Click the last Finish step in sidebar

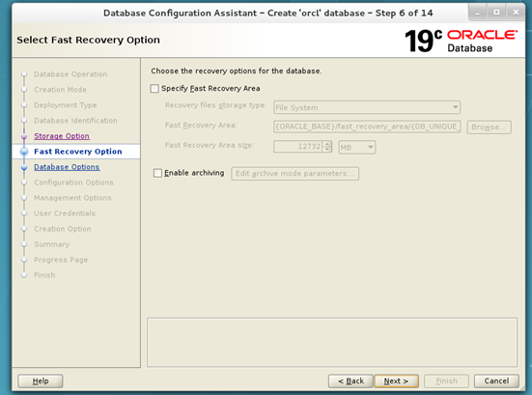pos(44,275)
